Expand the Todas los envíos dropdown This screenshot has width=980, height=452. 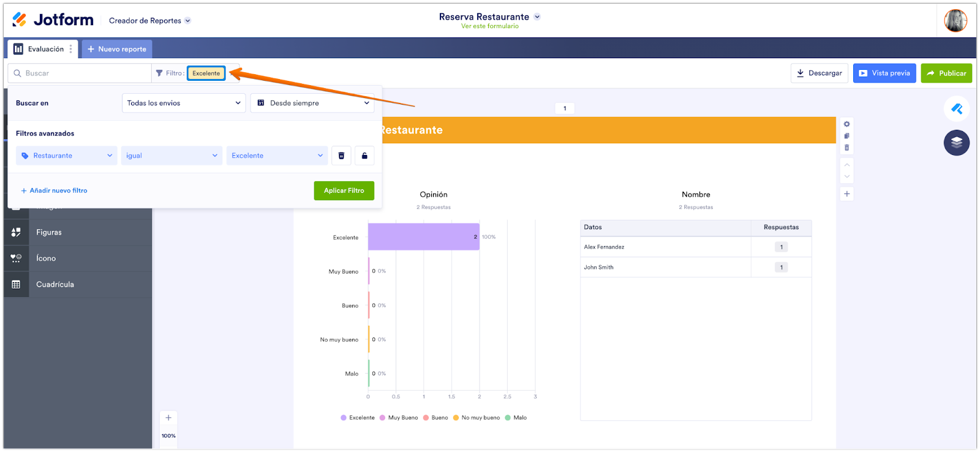click(184, 103)
